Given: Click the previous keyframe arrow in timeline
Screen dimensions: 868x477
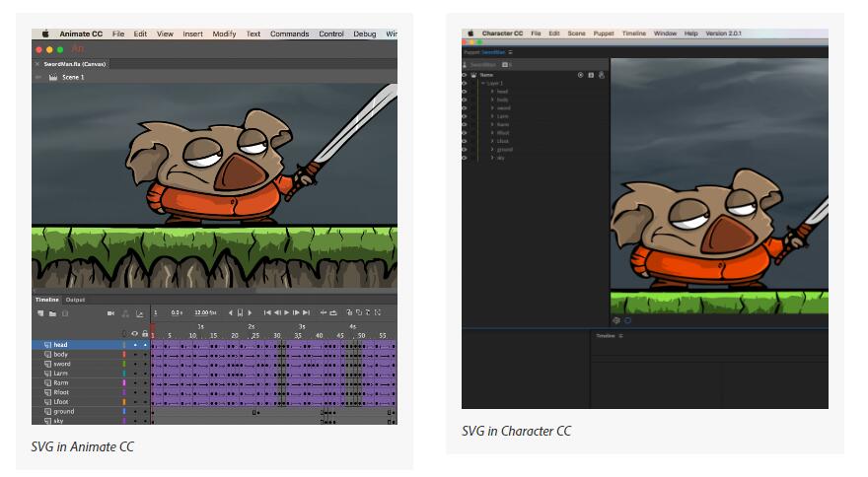Looking at the screenshot, I should (x=231, y=312).
